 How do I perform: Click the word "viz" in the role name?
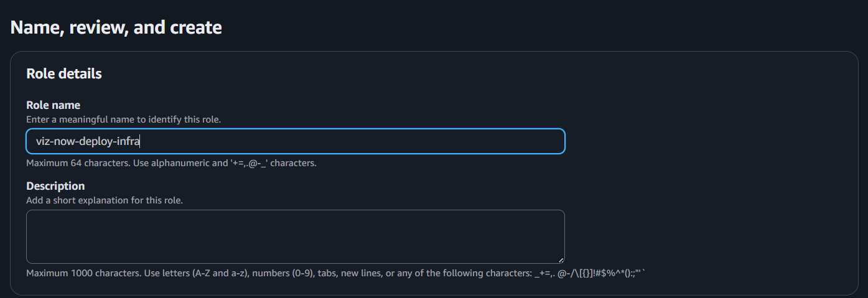click(44, 142)
